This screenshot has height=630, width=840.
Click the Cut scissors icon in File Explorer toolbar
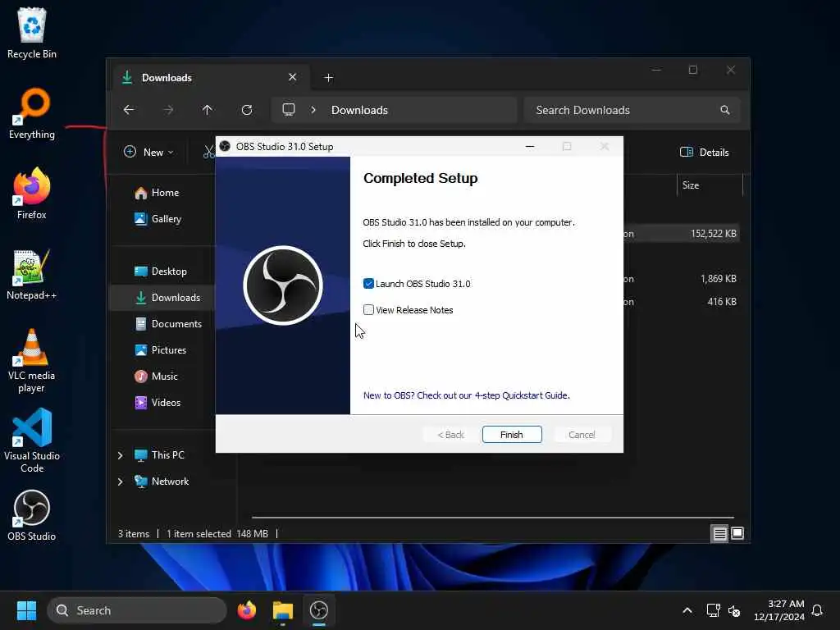pyautogui.click(x=208, y=152)
